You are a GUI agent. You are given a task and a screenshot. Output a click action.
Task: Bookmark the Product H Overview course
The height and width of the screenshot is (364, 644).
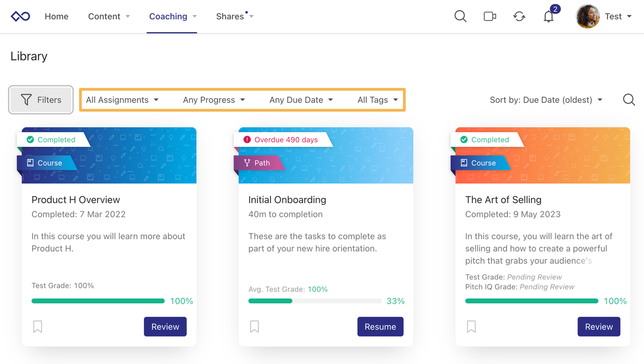[37, 327]
